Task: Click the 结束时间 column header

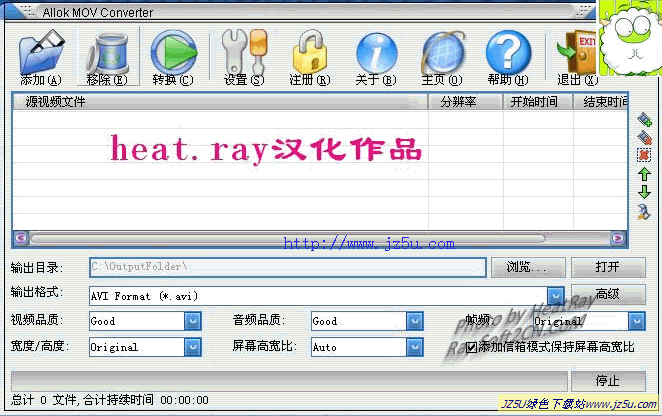Action: pyautogui.click(x=600, y=102)
